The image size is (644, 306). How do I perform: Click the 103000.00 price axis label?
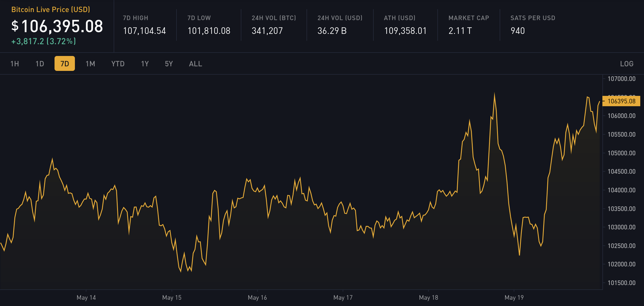click(622, 227)
